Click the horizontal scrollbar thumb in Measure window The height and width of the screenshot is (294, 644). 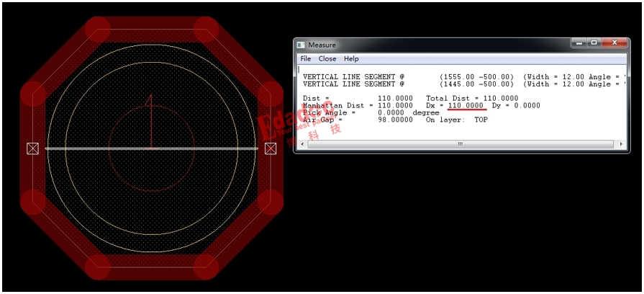pos(461,144)
